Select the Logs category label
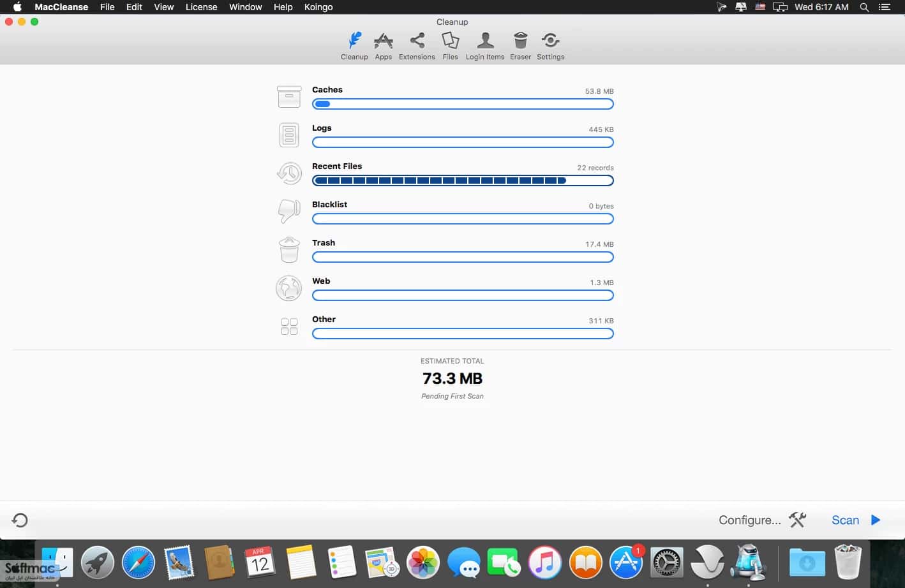Image resolution: width=905 pixels, height=588 pixels. click(x=322, y=128)
